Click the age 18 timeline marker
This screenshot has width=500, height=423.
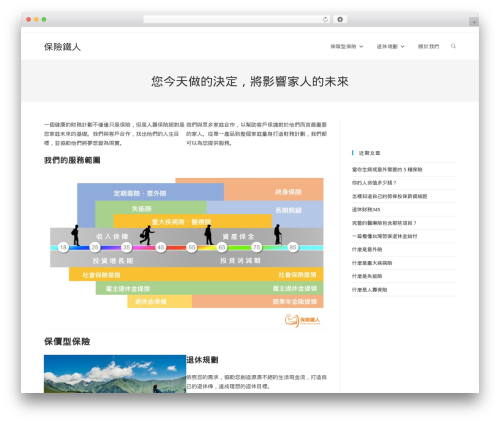click(x=63, y=247)
